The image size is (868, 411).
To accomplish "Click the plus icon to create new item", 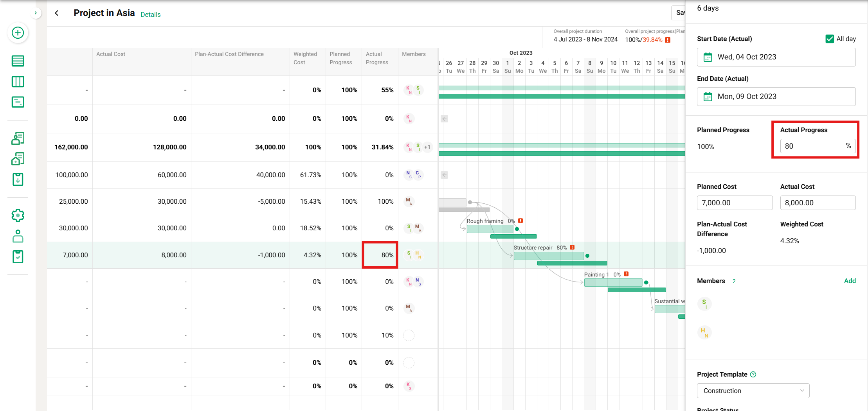I will 18,33.
